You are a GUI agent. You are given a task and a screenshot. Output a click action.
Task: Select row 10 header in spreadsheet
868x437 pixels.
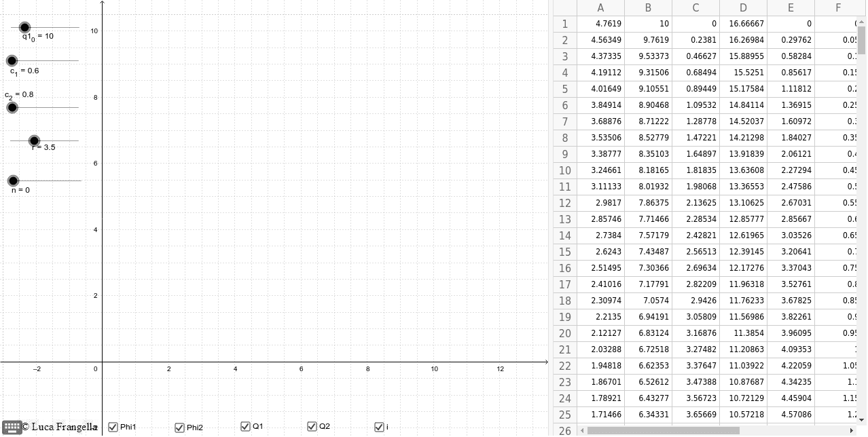pyautogui.click(x=565, y=170)
